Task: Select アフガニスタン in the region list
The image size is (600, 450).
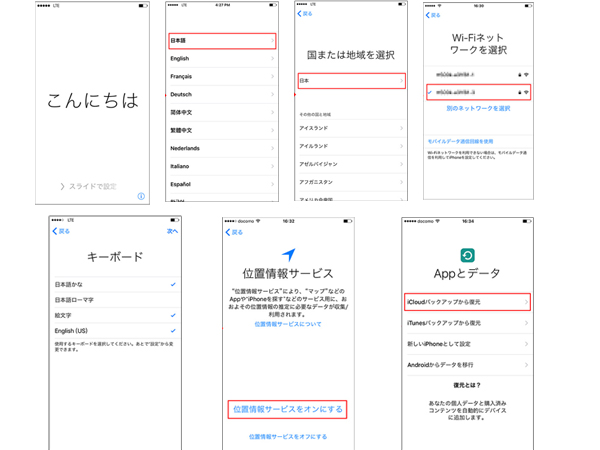Action: click(352, 182)
